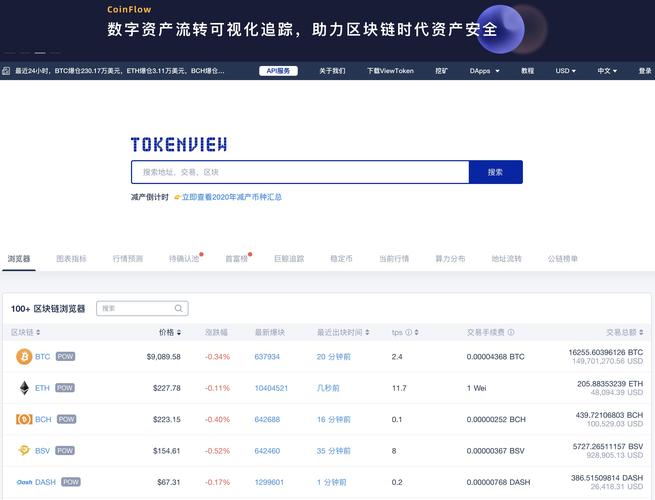Screen dimensions: 655x500
Task: Click the CoinFlow banner title
Action: 129,10
